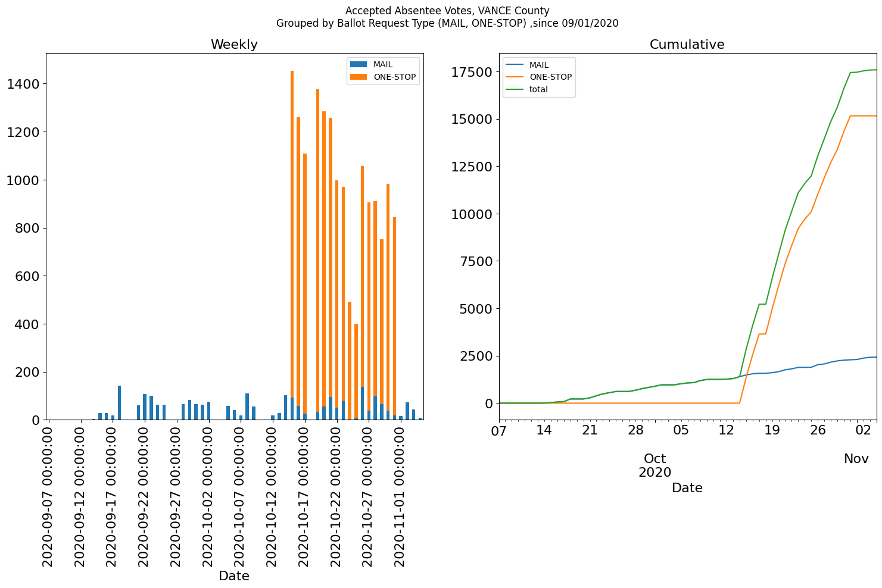This screenshot has height=588, width=882.
Task: Click the 12500 tick on Cumulative y-axis
Action: point(472,167)
